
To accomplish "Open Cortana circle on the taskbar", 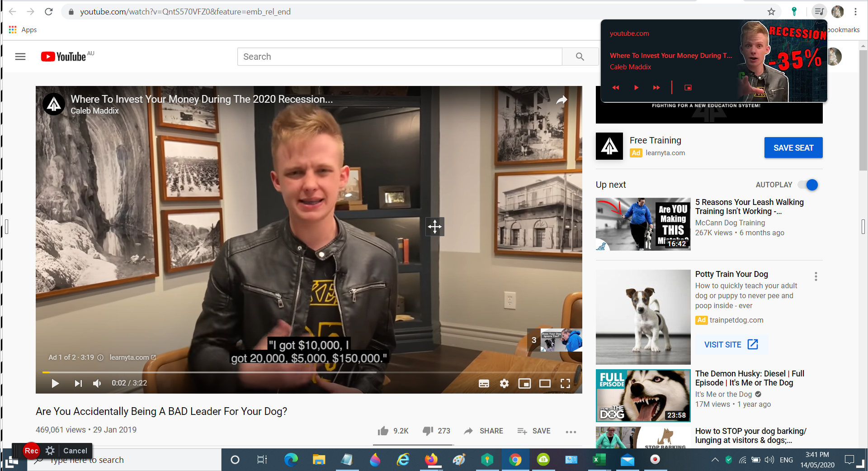I will [x=235, y=460].
